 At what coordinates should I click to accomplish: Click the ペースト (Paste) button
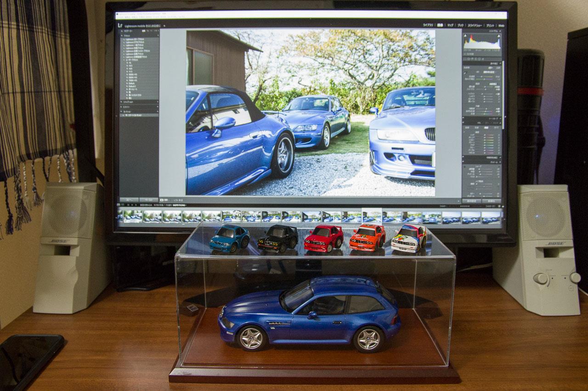click(x=149, y=200)
